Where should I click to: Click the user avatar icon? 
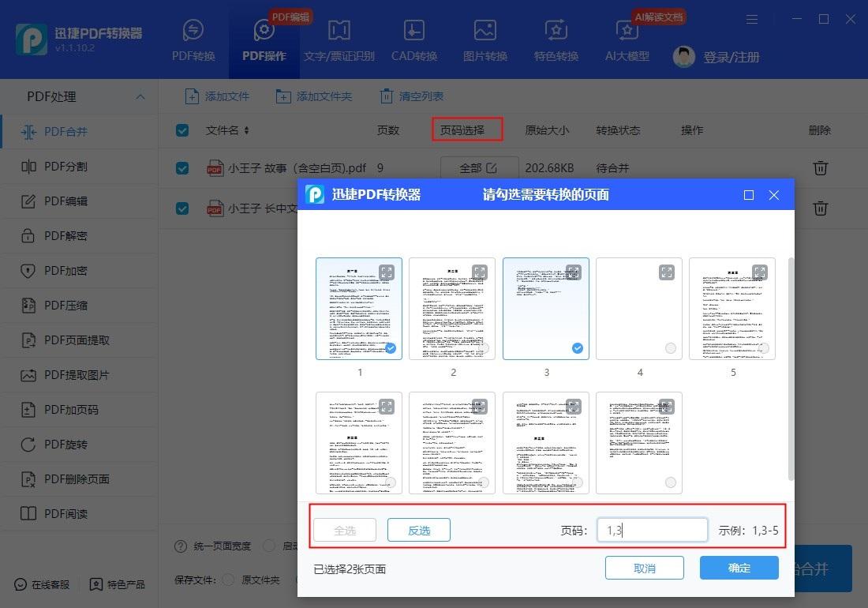click(683, 57)
